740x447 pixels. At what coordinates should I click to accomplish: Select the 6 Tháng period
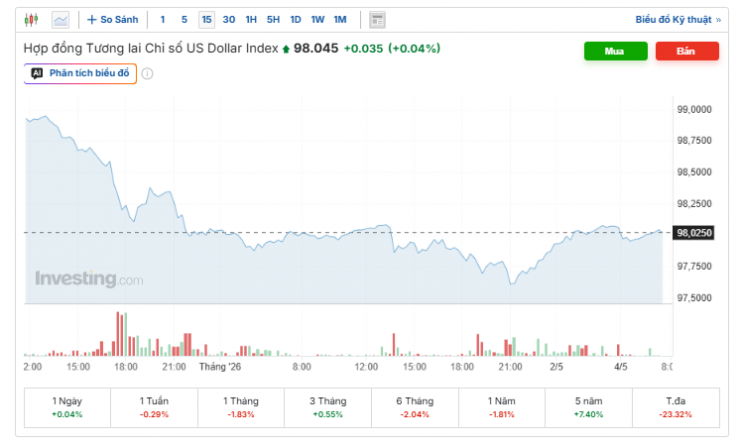(x=414, y=407)
